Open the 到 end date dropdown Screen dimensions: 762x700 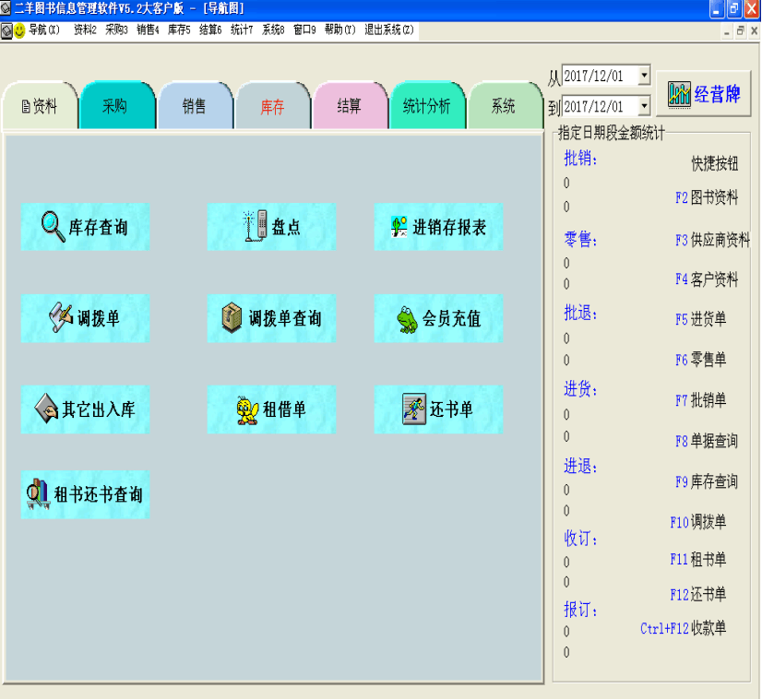[x=644, y=106]
